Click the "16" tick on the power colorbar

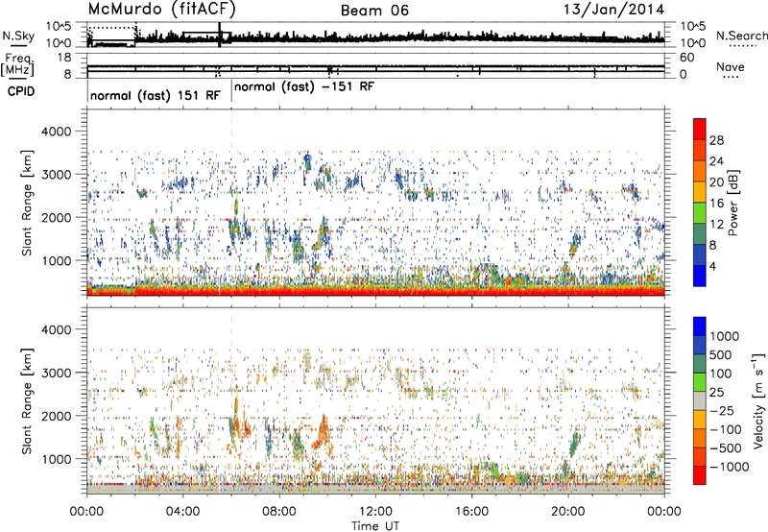pos(716,204)
